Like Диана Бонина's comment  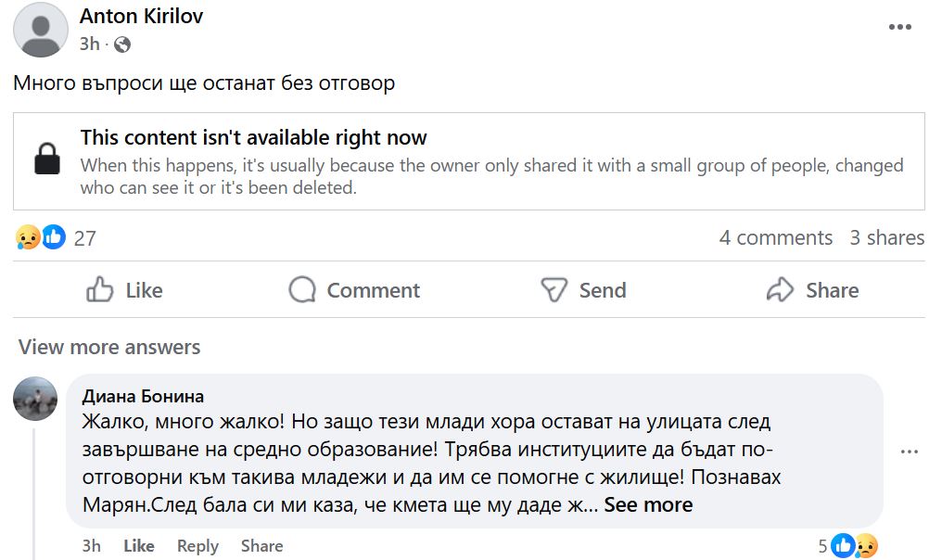139,546
